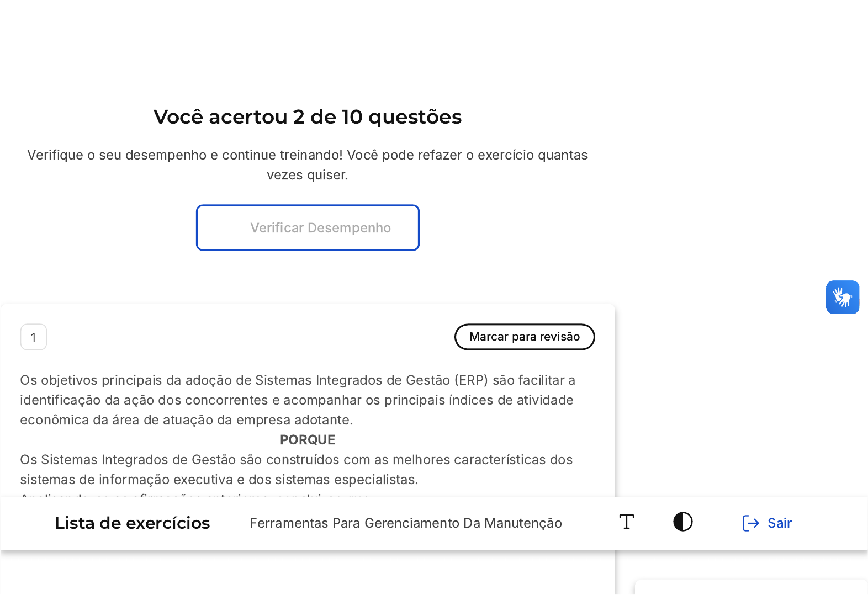The image size is (868, 595).
Task: Click the text size T icon
Action: (x=626, y=522)
